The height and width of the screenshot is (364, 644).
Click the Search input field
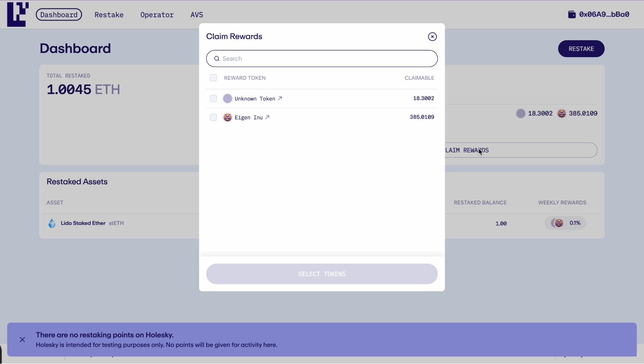[x=322, y=58]
